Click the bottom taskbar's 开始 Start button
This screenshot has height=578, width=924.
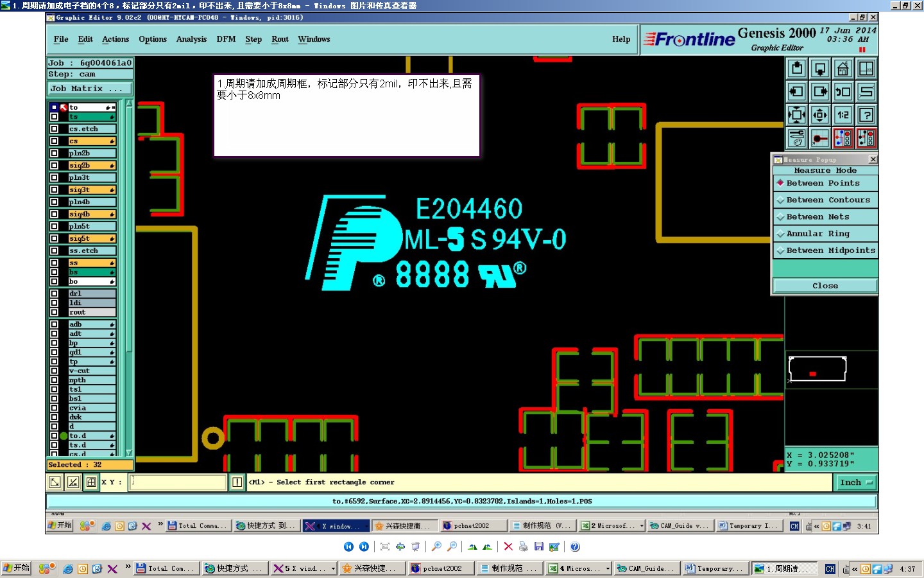(16, 568)
